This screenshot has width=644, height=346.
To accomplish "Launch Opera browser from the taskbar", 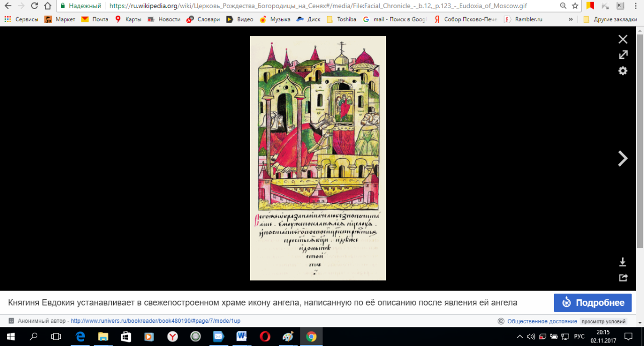I will click(x=265, y=336).
